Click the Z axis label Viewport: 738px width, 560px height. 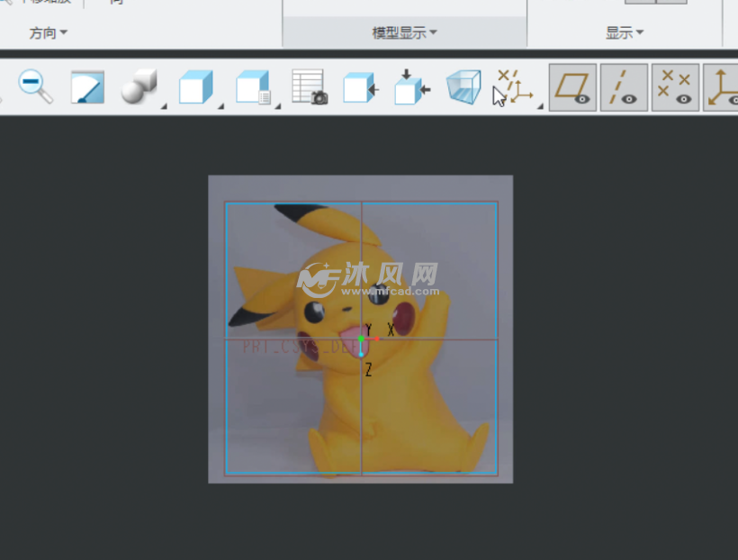[368, 370]
